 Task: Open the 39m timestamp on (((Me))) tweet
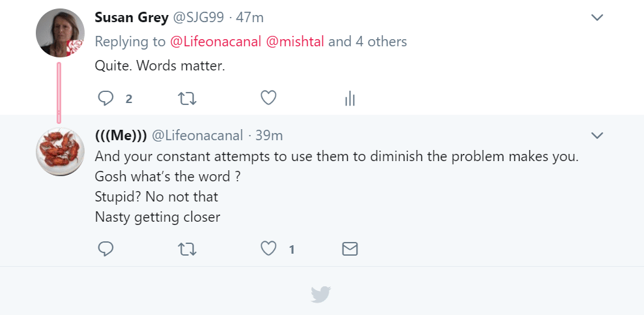[269, 136]
